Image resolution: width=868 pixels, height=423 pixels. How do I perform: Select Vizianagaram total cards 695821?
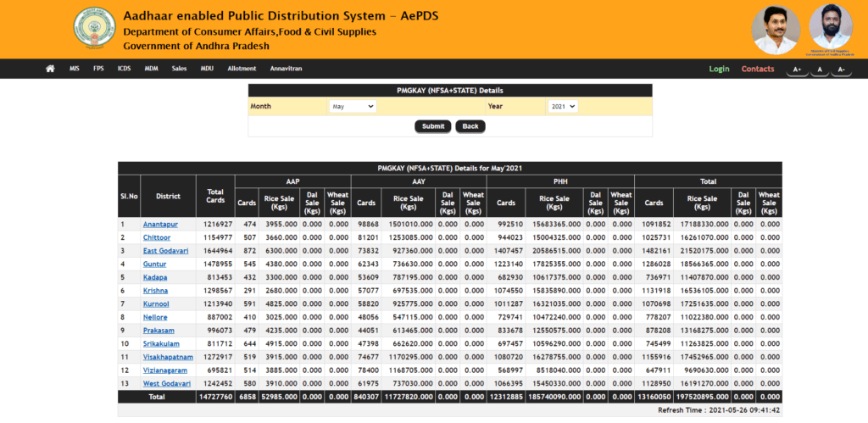tap(220, 370)
